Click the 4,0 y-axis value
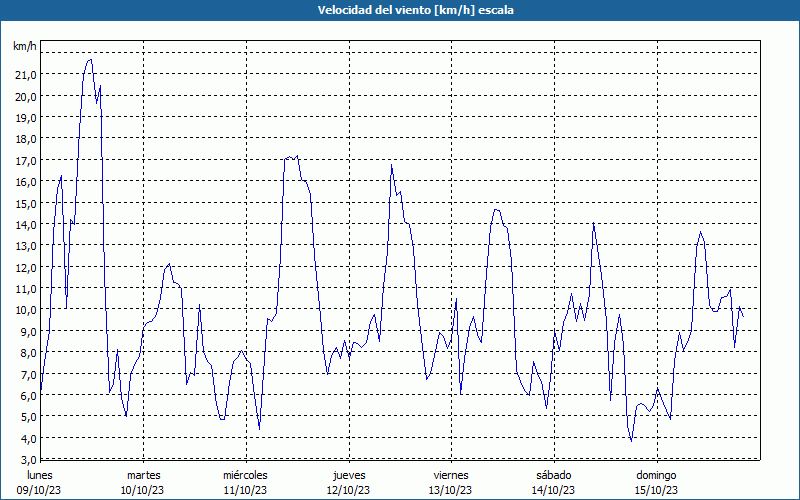 point(28,438)
